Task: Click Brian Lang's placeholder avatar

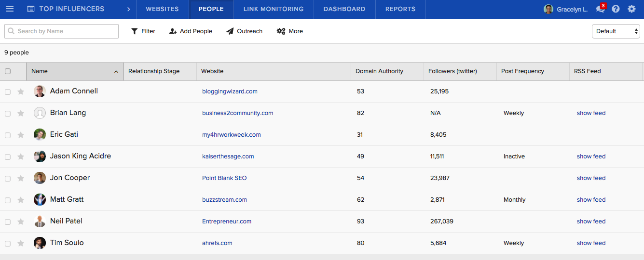Action: coord(40,113)
